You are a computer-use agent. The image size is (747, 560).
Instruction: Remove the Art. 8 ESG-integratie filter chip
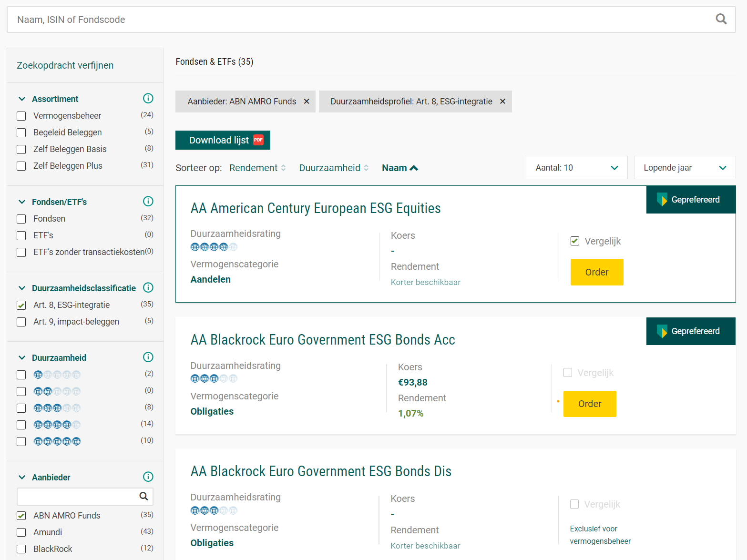point(502,102)
